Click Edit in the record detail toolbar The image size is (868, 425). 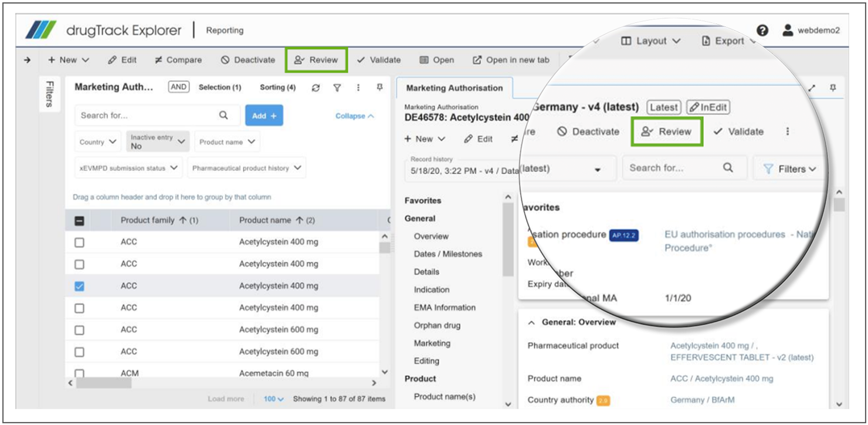tap(478, 139)
